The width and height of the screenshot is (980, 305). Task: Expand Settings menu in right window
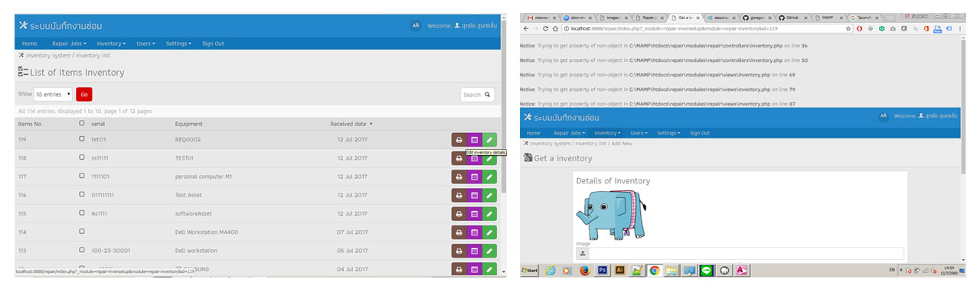(x=668, y=133)
